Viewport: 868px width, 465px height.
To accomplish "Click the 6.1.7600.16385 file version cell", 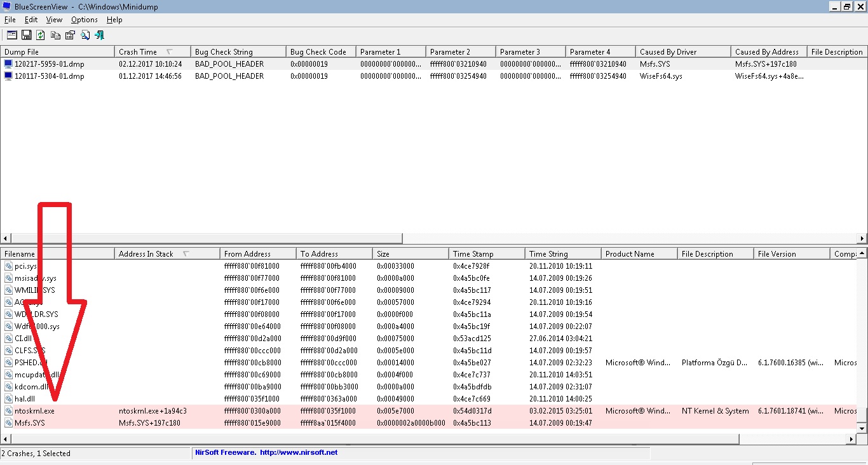I will pos(792,363).
